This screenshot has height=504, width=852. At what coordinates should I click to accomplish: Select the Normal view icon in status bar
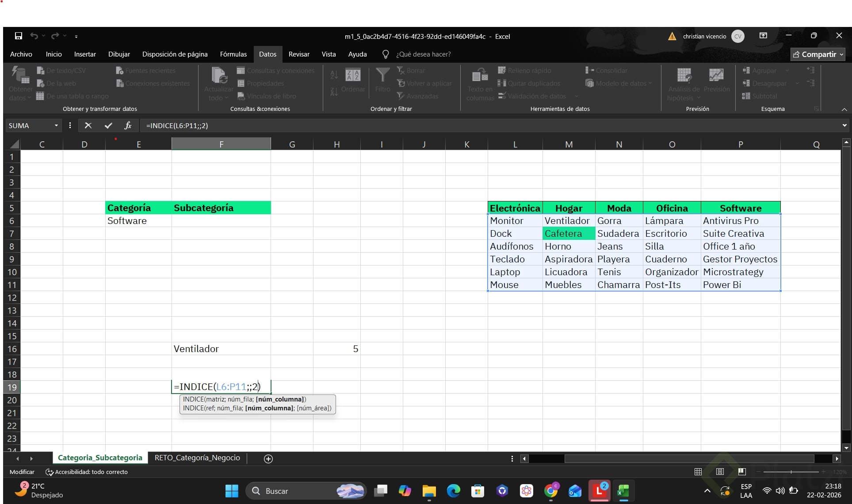(698, 472)
